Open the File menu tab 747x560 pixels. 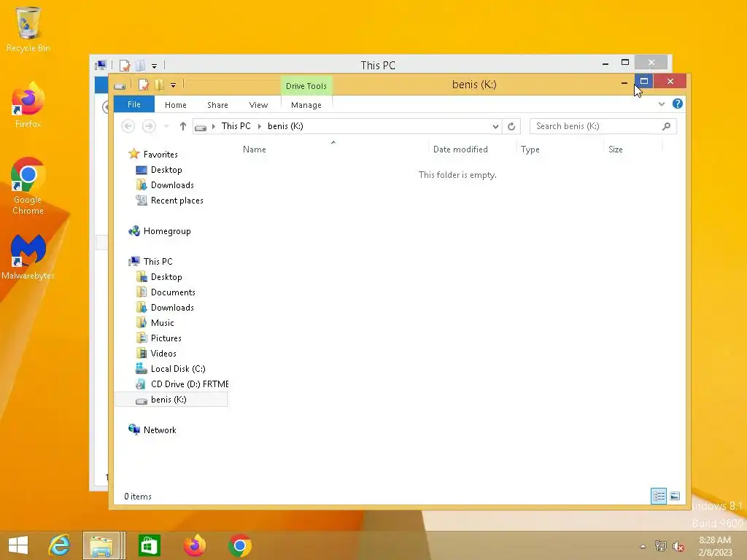tap(134, 104)
